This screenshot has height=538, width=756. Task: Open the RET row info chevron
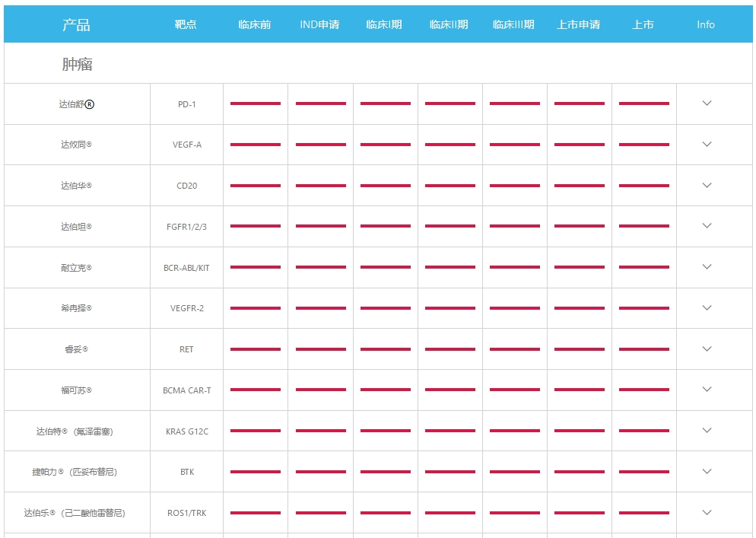tap(707, 349)
